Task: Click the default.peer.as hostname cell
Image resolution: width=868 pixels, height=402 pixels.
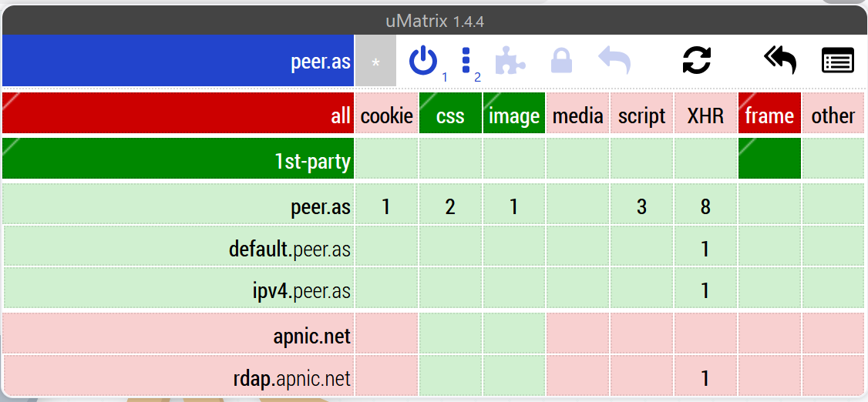Action: click(178, 246)
